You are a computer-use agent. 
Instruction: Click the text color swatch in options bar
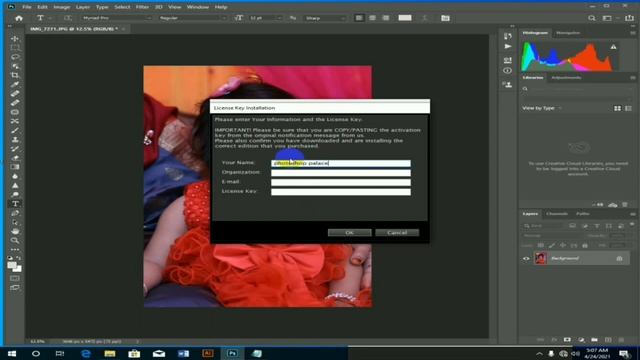404,18
